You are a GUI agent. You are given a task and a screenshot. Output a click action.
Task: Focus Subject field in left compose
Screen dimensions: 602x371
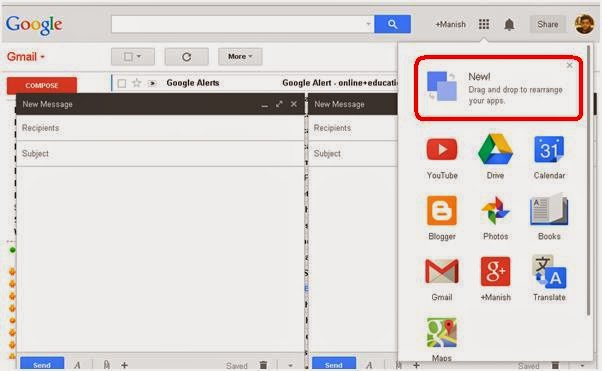tap(160, 154)
